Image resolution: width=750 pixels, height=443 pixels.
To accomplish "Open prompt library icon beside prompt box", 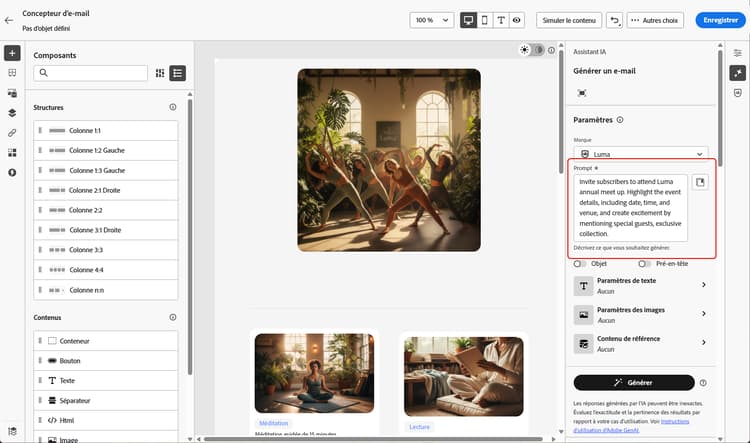I will (x=700, y=182).
